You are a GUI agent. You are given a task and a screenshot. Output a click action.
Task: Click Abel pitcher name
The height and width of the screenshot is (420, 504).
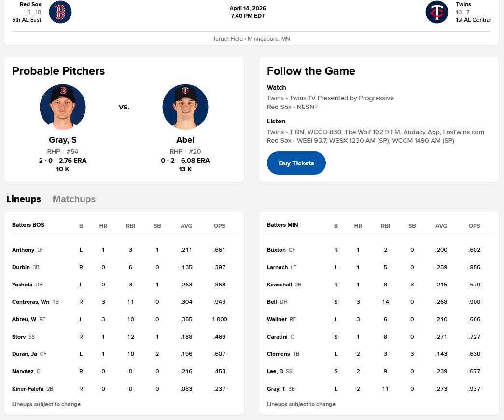pyautogui.click(x=185, y=140)
